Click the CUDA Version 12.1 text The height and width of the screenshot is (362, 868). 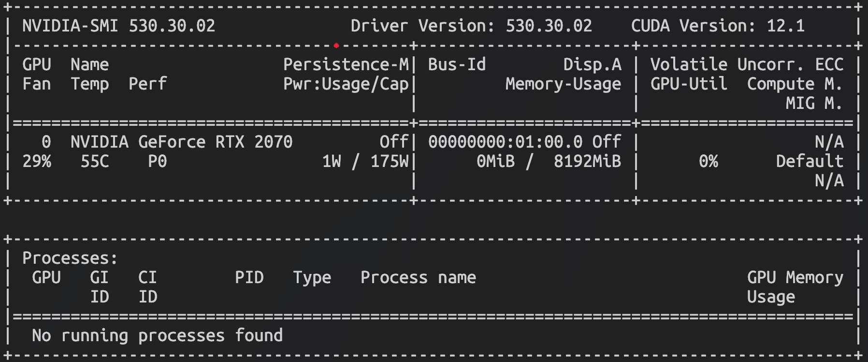[x=718, y=26]
